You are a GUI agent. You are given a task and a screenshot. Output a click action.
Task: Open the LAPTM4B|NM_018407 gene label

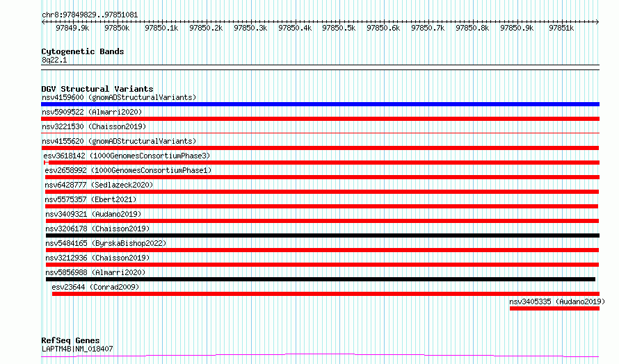(x=77, y=349)
